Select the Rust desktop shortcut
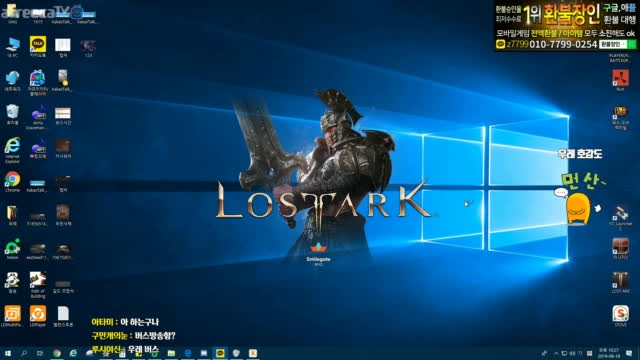This screenshot has width=640, height=360. [620, 80]
